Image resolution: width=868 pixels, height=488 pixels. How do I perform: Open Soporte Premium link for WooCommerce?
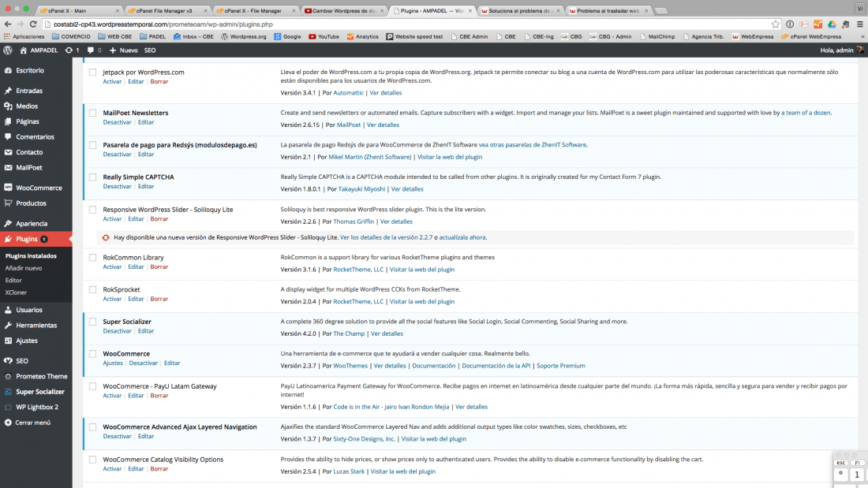(561, 366)
